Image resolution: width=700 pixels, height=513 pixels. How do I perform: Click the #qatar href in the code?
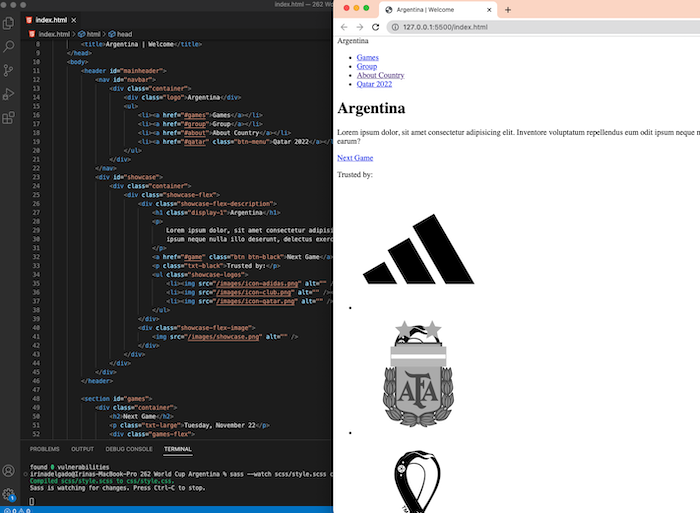tap(195, 142)
